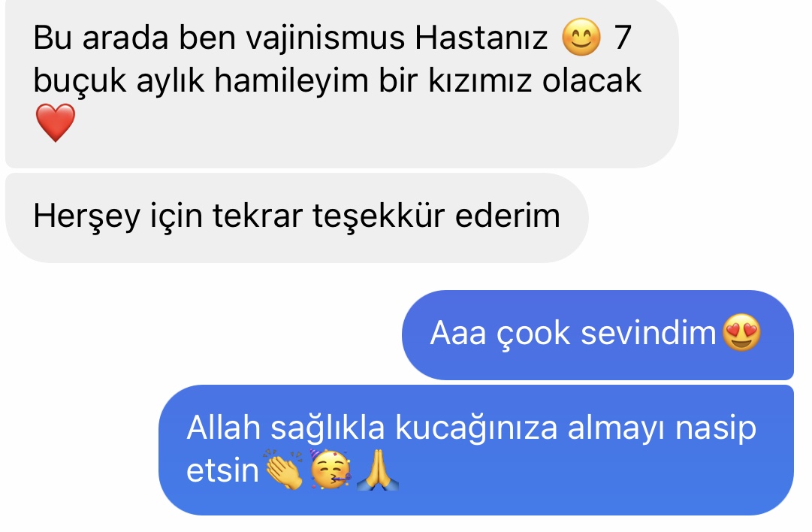This screenshot has height=532, width=812.
Task: Tap the word 'teşekkür' in gray bubble
Action: click(379, 216)
